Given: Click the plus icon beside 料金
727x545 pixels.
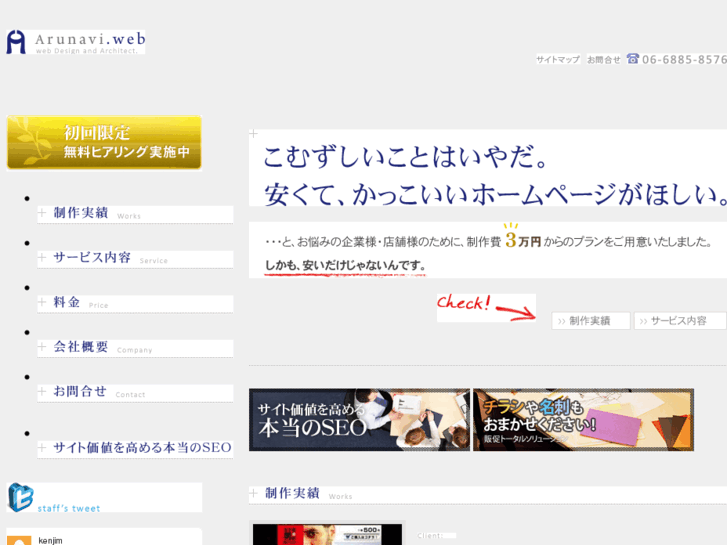Looking at the screenshot, I should point(42,302).
